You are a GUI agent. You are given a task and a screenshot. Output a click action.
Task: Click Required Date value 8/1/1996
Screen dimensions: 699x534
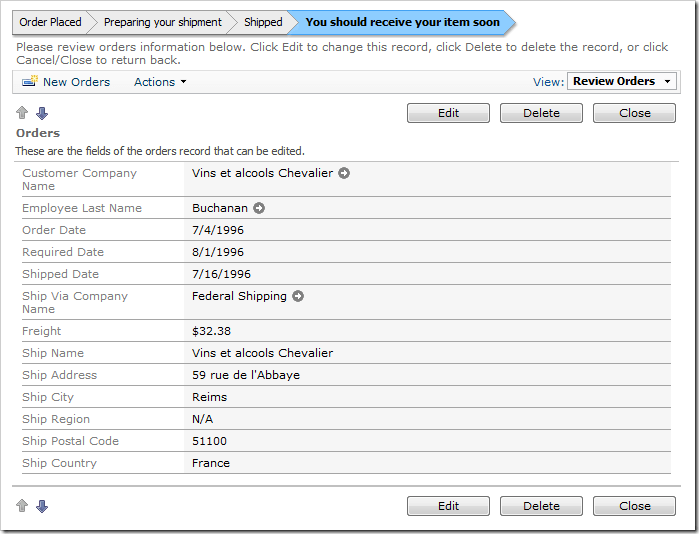[218, 252]
